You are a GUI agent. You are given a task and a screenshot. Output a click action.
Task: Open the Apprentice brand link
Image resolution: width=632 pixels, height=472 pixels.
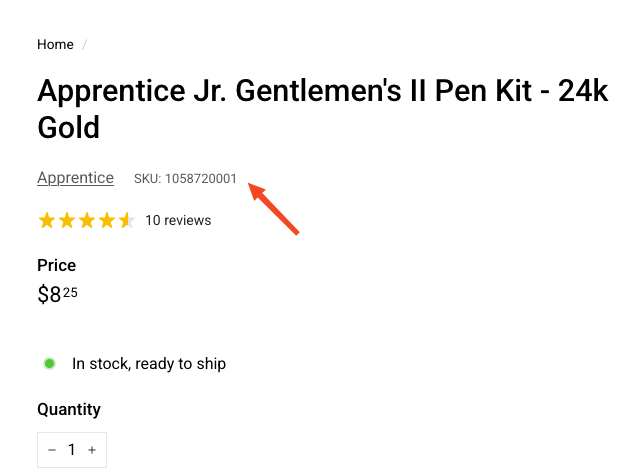pyautogui.click(x=75, y=178)
